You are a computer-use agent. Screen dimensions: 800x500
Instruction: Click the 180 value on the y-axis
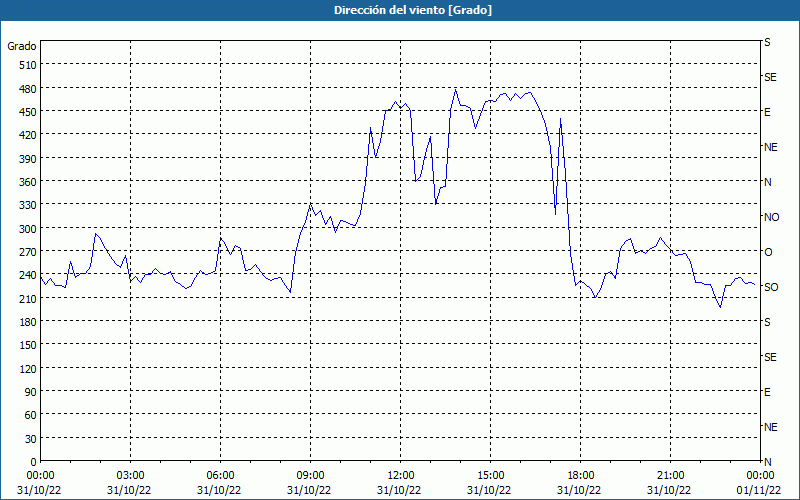(x=28, y=322)
